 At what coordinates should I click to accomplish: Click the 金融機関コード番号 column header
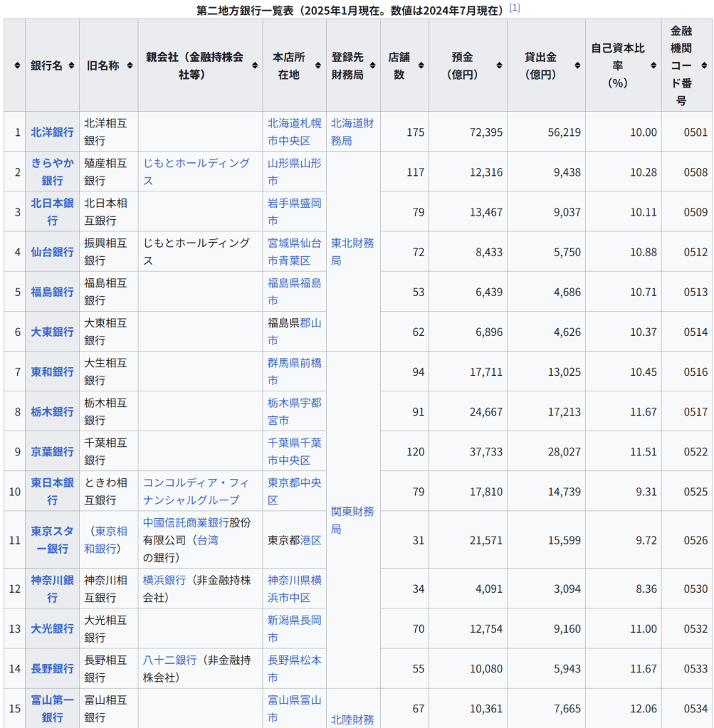click(x=681, y=65)
